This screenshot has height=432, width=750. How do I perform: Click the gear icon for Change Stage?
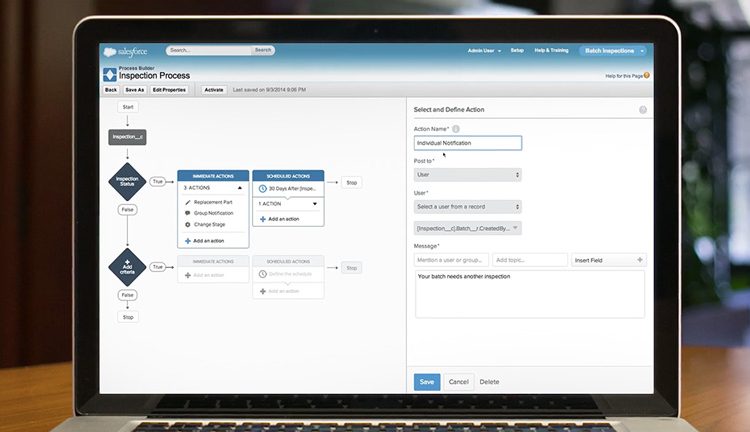[188, 224]
